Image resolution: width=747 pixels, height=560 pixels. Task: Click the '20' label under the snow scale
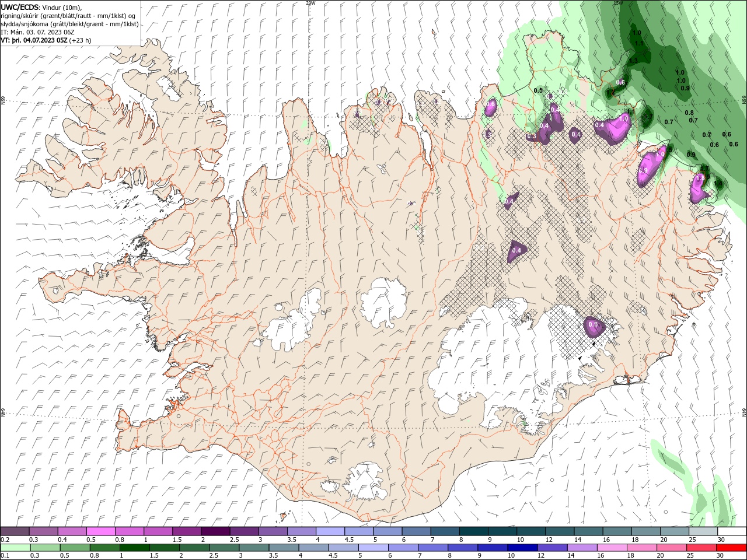click(x=664, y=540)
